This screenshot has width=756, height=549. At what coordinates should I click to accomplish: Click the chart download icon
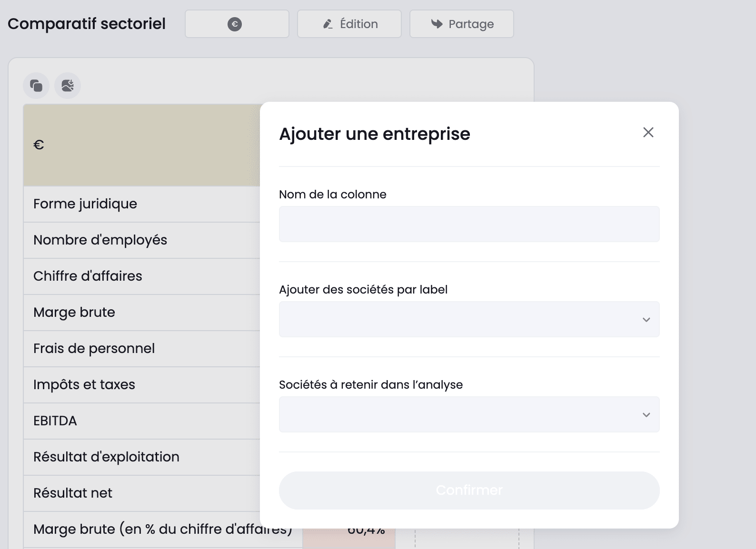[x=68, y=86]
